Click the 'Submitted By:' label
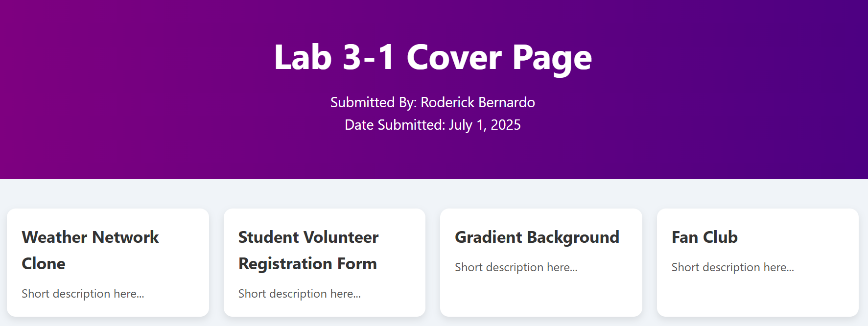Image resolution: width=868 pixels, height=326 pixels. 374,102
